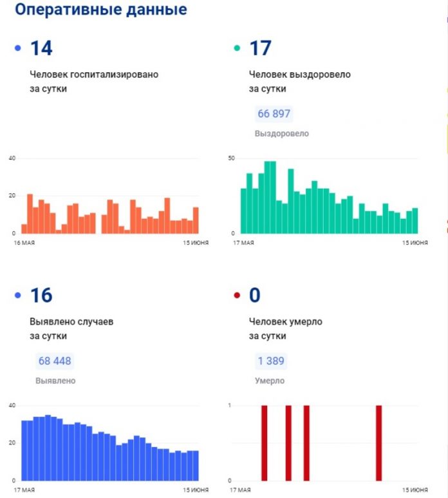Click the total detected badge 68 448
This screenshot has height=498, width=448.
tap(55, 361)
